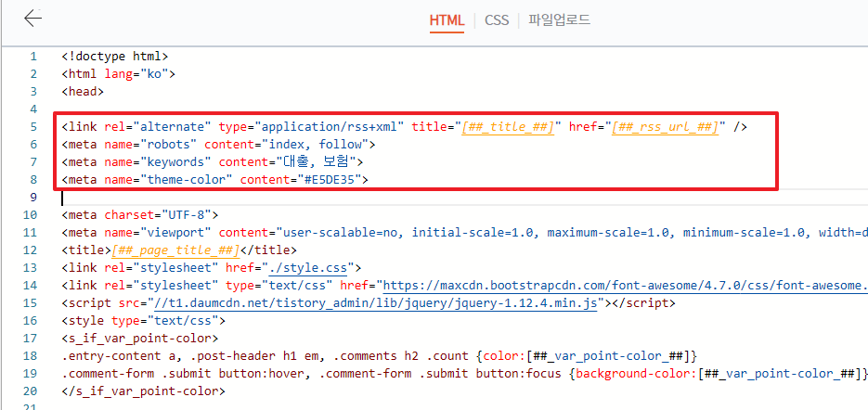Click the daumcdn jquery-1.12.4.min.js URL
The height and width of the screenshot is (410, 868).
pyautogui.click(x=375, y=303)
